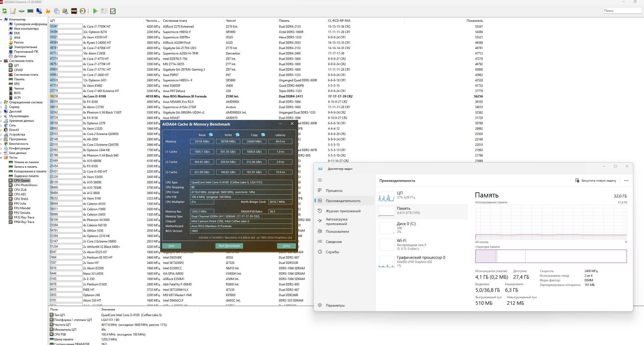Click the green Refresh toolbar icon in AIDA64

(x=4, y=11)
